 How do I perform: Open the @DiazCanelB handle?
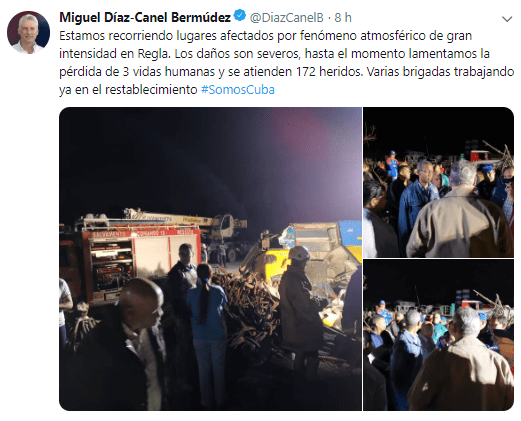[287, 18]
